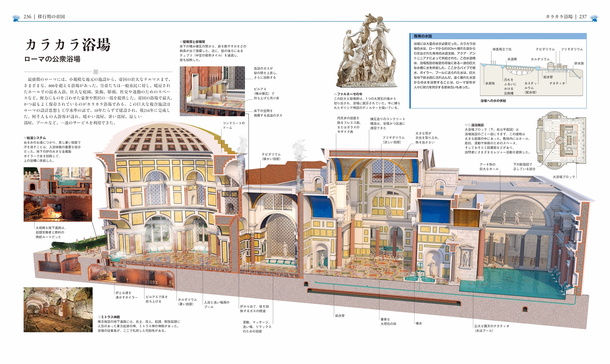Click the テピダリウム (暖かい部屋) callout label

(271, 157)
